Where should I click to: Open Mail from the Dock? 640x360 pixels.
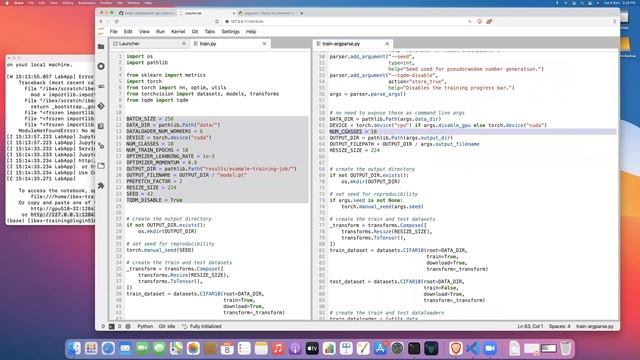click(125, 348)
